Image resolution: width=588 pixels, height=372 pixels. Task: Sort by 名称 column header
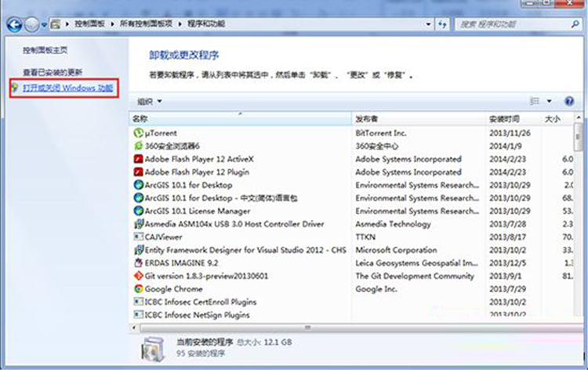click(x=240, y=119)
